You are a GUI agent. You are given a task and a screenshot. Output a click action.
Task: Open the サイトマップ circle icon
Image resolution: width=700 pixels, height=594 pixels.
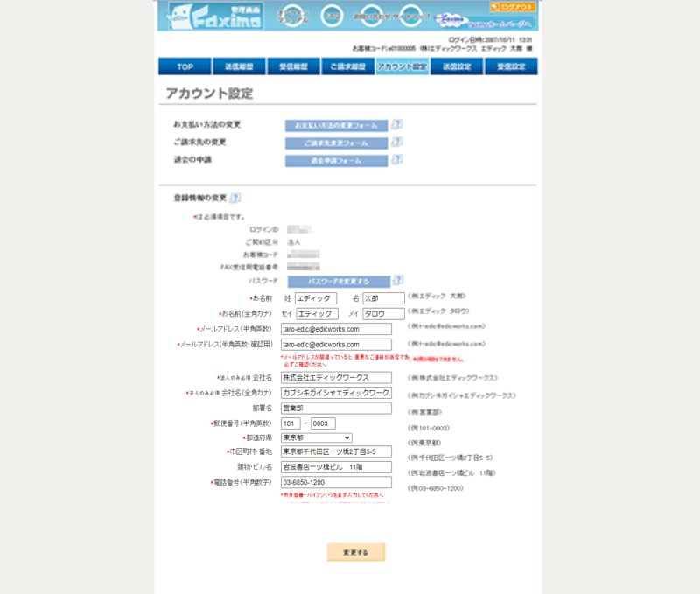[410, 16]
